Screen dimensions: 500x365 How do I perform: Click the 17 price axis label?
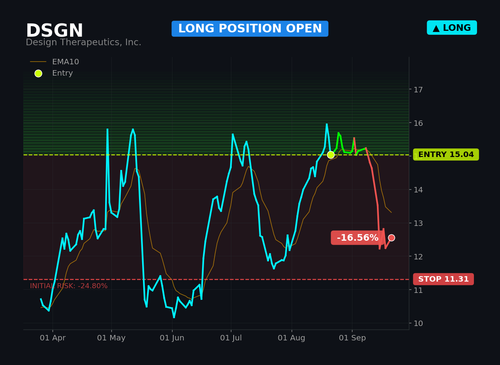tap(418, 90)
